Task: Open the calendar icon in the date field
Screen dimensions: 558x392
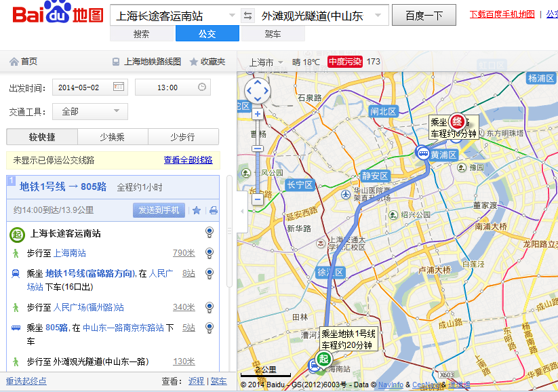Action: point(119,87)
